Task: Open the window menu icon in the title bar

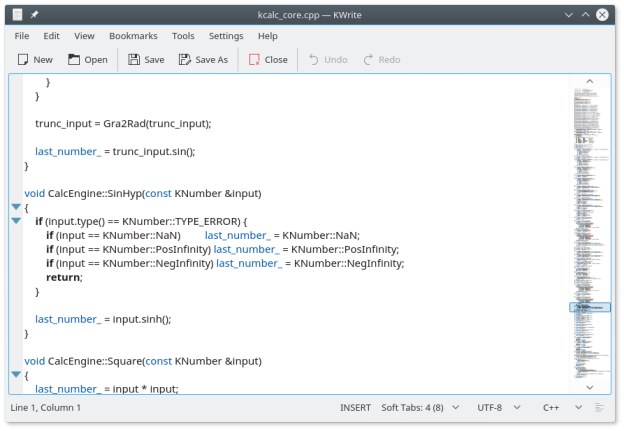Action: 16,15
